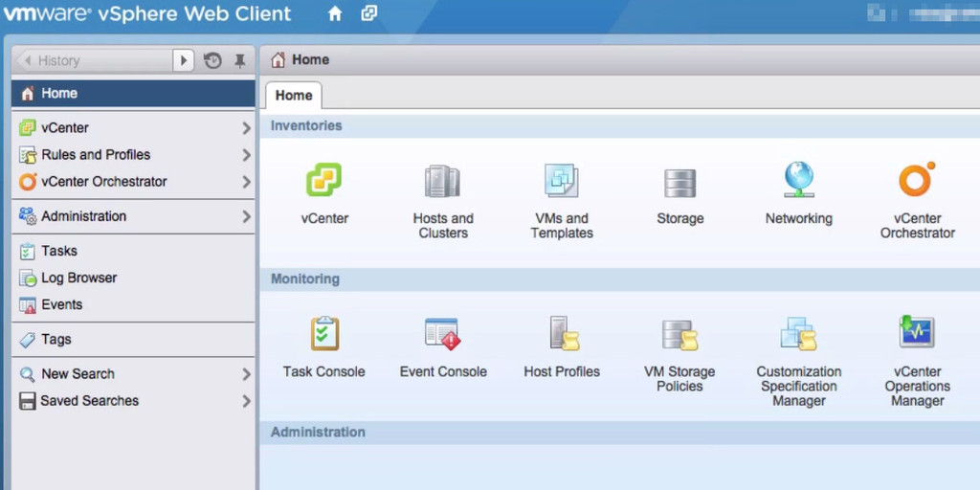Open Tasks in the navigator
980x490 pixels.
point(133,252)
